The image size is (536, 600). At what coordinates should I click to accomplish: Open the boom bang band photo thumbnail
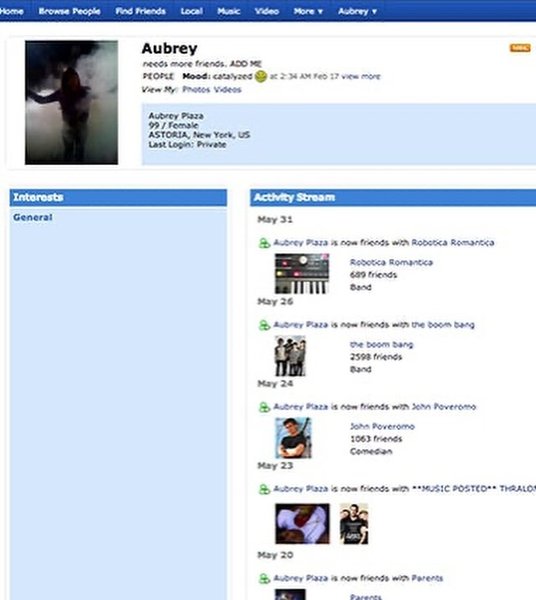click(x=290, y=356)
